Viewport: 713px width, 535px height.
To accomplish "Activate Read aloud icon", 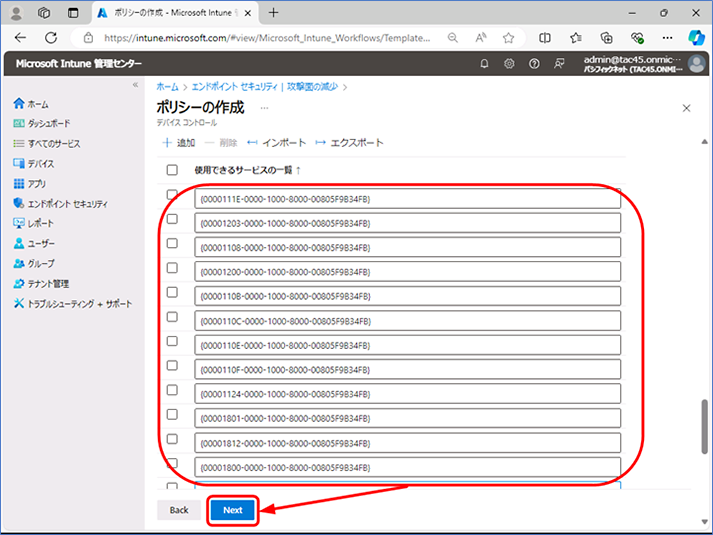I will point(481,38).
